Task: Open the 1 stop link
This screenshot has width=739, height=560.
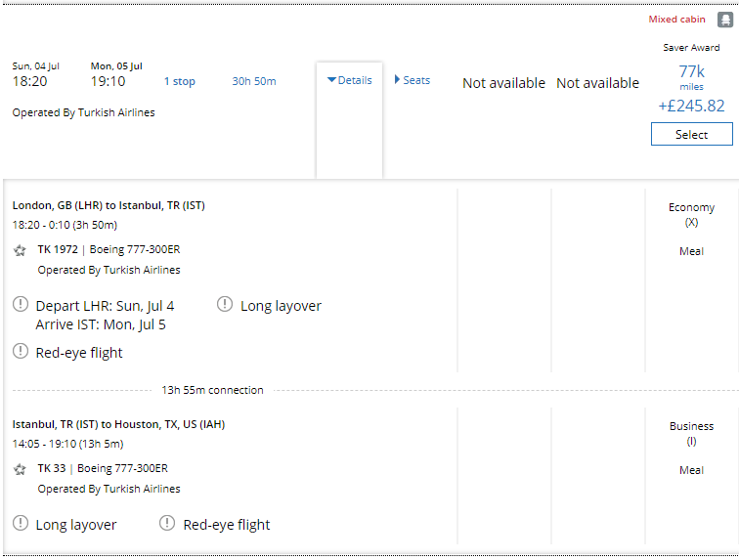Action: click(x=179, y=81)
